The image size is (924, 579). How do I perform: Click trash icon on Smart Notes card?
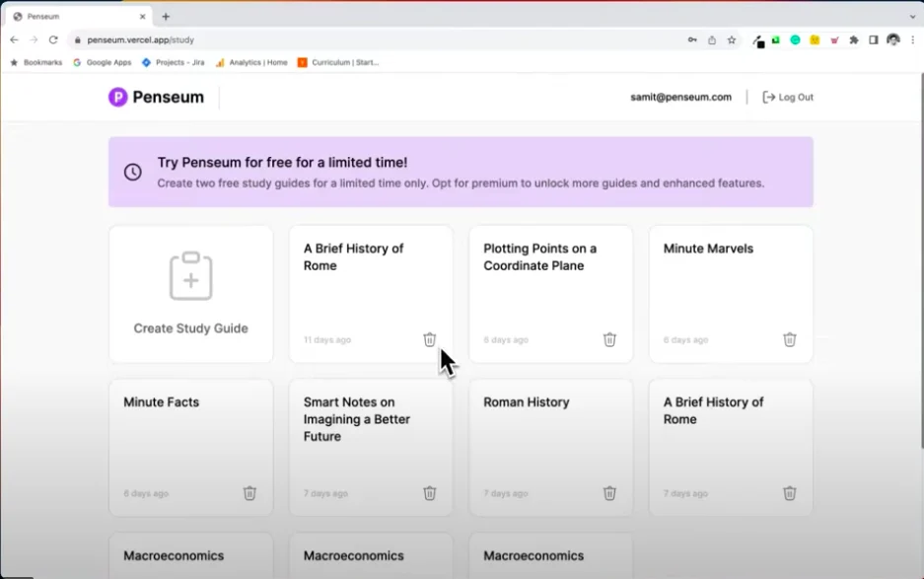(429, 493)
